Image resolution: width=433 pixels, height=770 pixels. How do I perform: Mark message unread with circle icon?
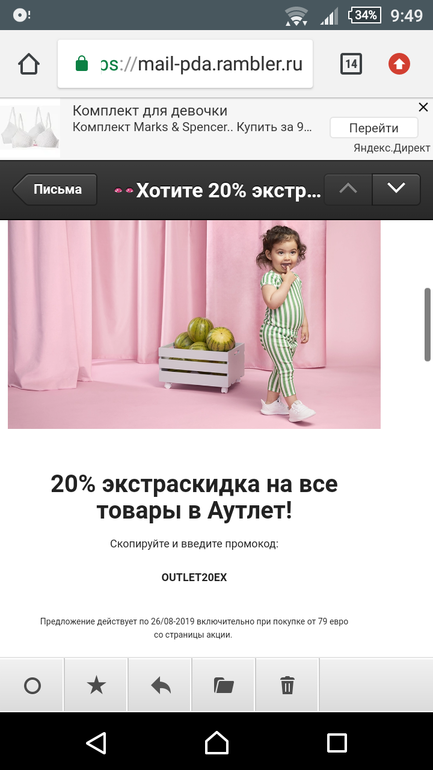pos(32,685)
